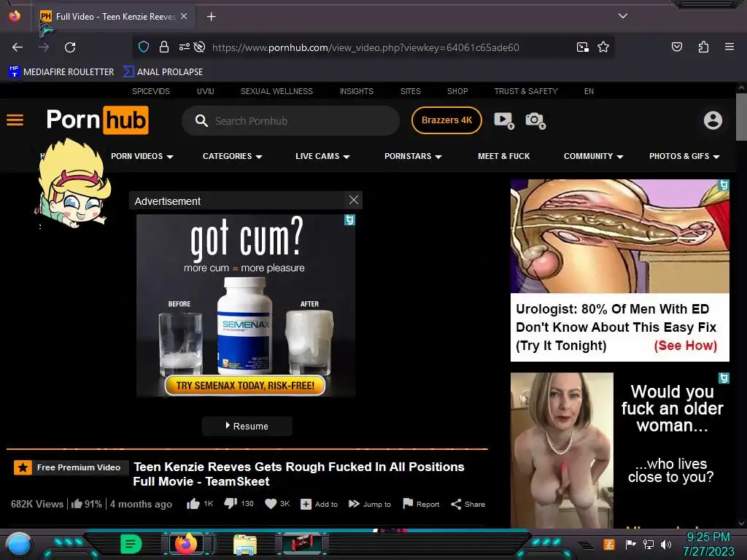Screen dimensions: 747x560
Task: Click the Resume playback button
Action: pyautogui.click(x=247, y=426)
